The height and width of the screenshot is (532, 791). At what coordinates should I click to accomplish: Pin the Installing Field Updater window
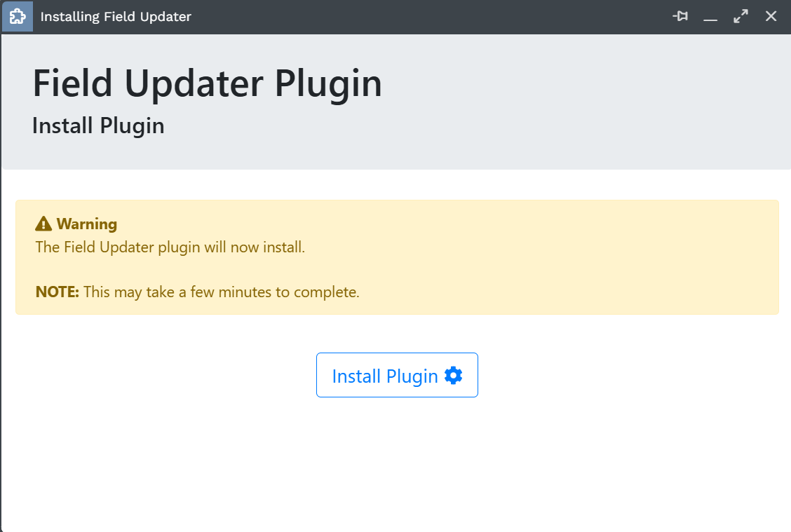pyautogui.click(x=680, y=16)
